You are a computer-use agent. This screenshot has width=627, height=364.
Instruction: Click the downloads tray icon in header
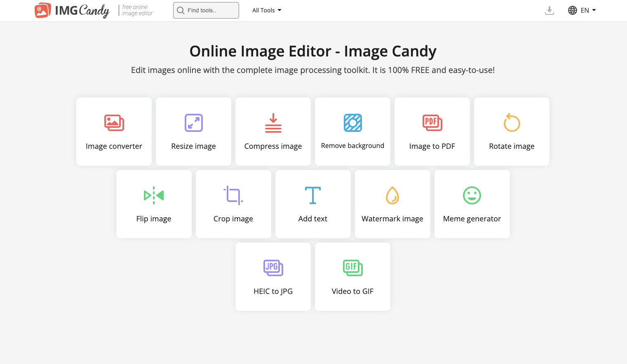pos(549,10)
